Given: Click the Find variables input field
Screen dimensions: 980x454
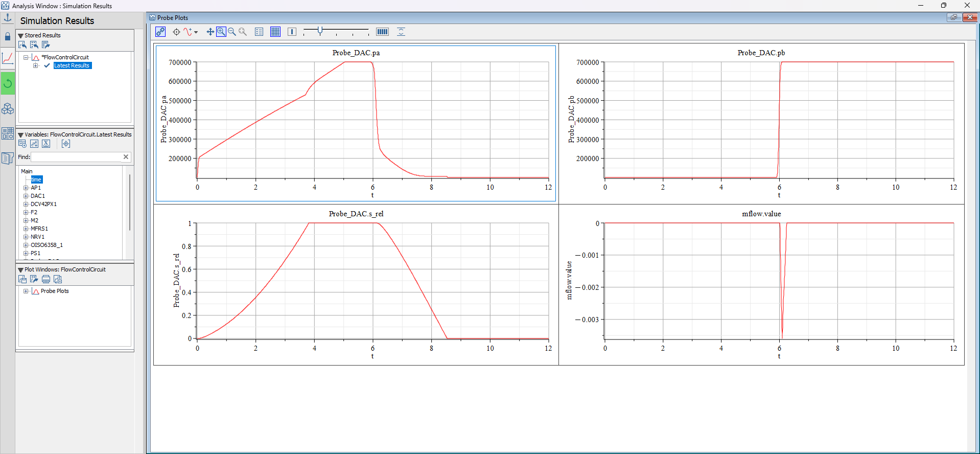Looking at the screenshot, I should [77, 157].
